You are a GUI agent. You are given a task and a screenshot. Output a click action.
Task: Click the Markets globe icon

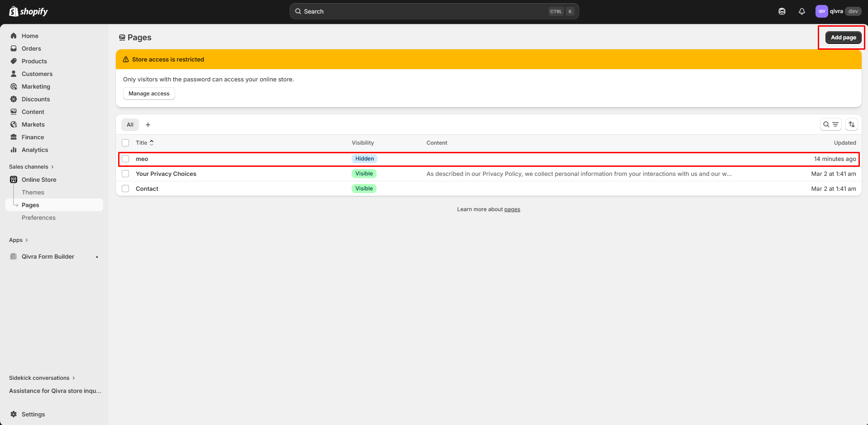(x=14, y=124)
